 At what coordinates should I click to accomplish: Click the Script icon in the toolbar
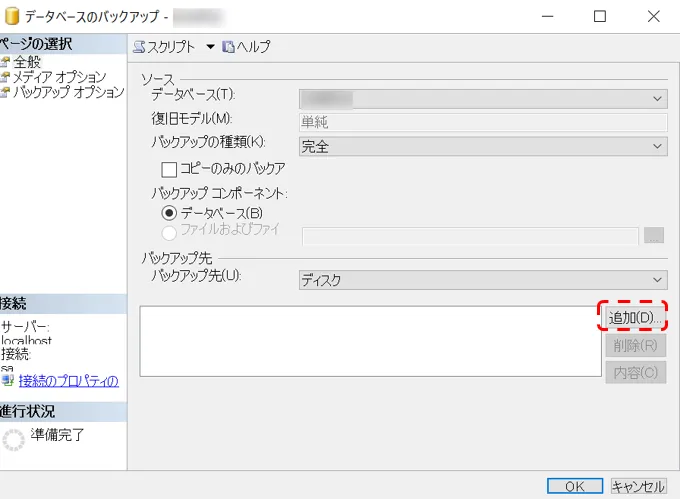(x=139, y=47)
